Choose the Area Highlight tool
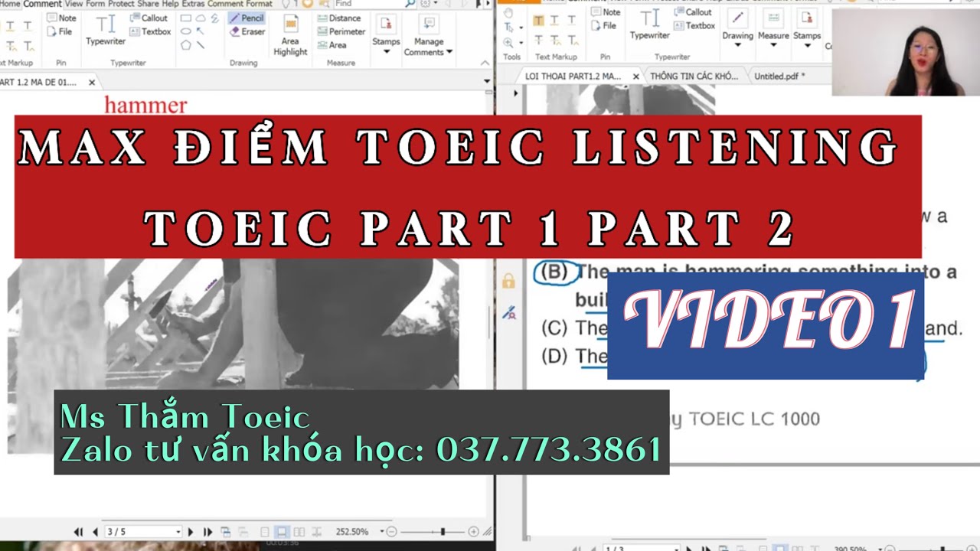Screen dimensions: 980x551 [x=290, y=36]
